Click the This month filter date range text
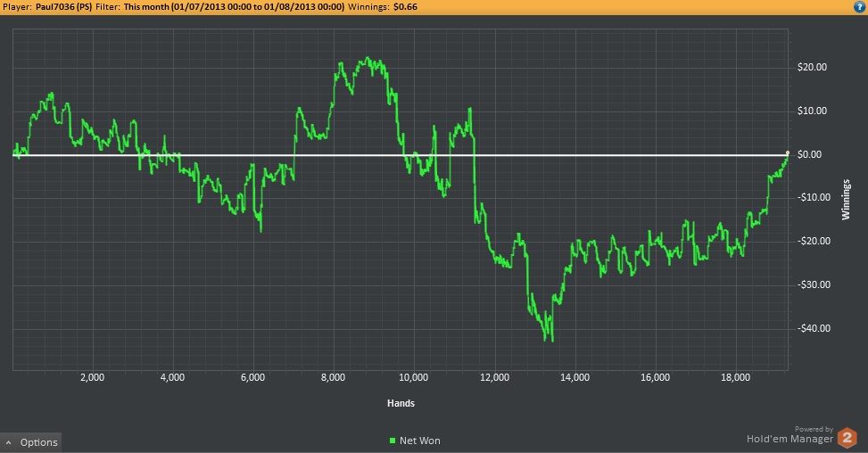Image resolution: width=868 pixels, height=453 pixels. (x=234, y=6)
